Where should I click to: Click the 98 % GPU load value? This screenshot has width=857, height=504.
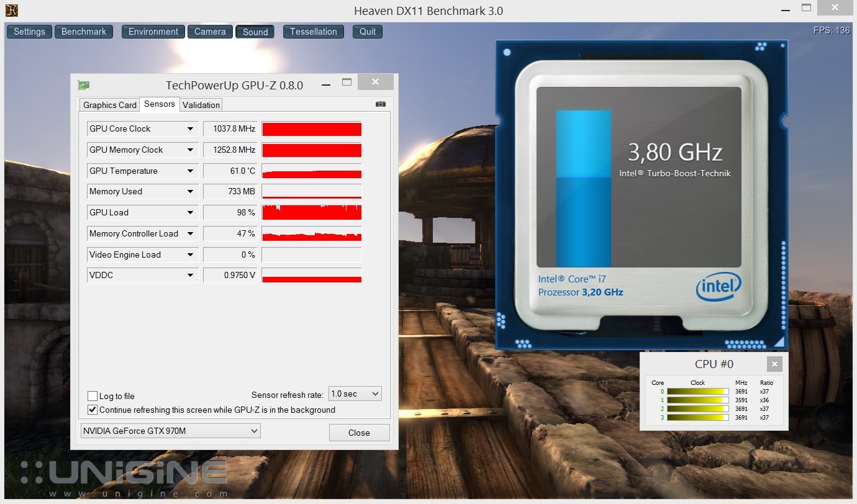(230, 212)
